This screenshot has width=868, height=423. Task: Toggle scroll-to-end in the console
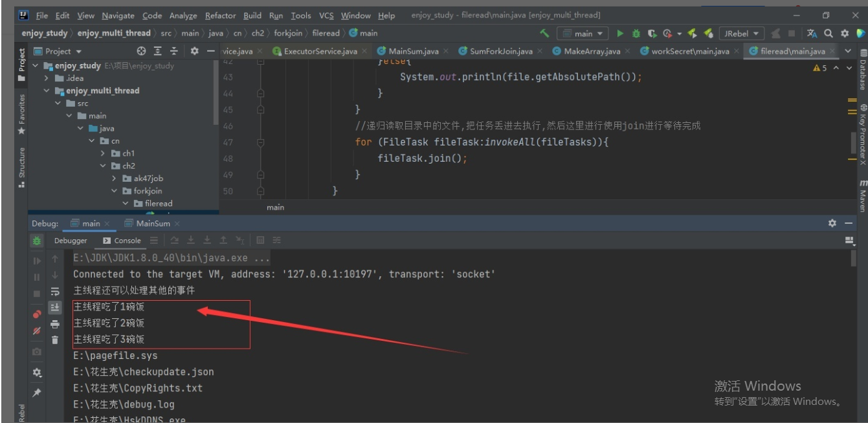click(56, 307)
